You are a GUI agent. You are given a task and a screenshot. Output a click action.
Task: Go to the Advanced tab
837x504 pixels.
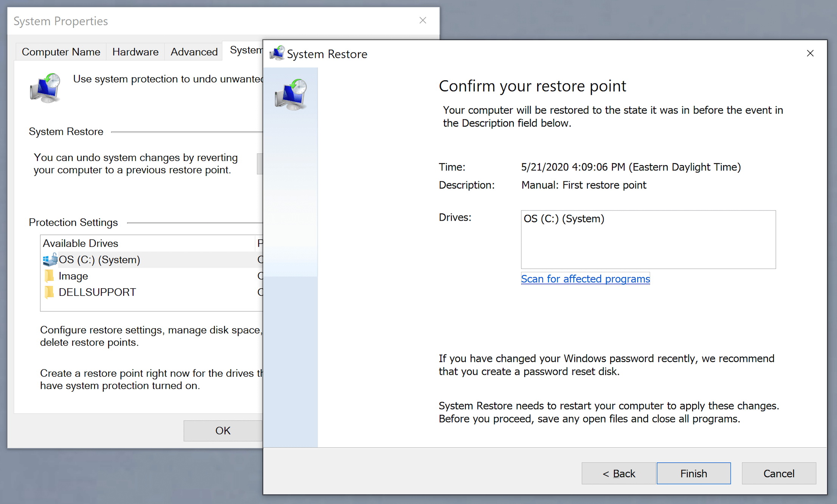(x=194, y=52)
